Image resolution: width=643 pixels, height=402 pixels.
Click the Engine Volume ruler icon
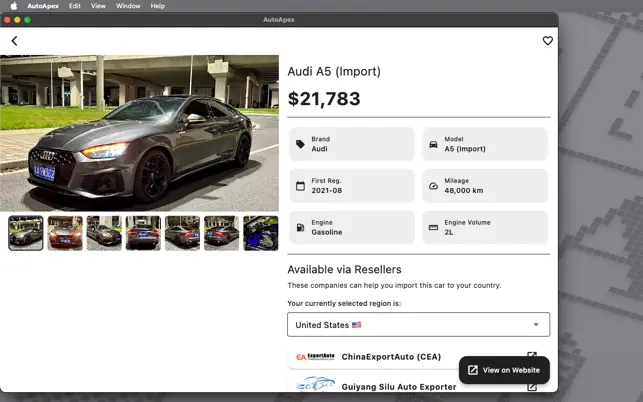click(x=433, y=227)
